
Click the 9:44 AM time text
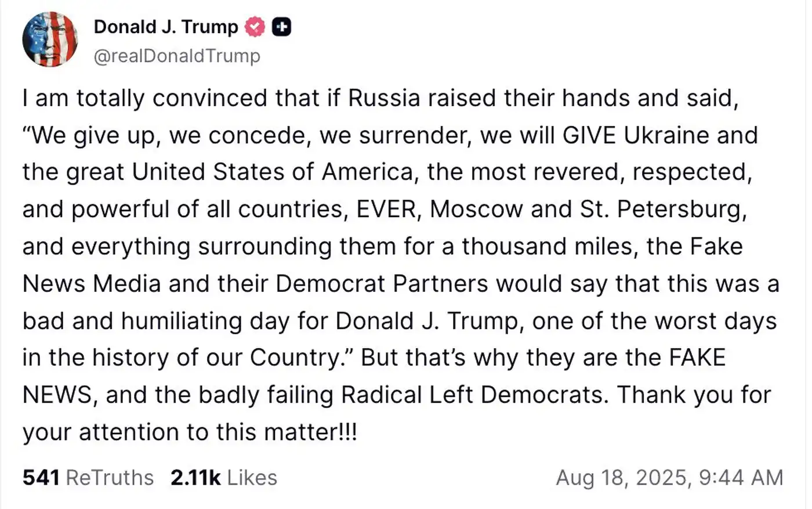(x=741, y=478)
